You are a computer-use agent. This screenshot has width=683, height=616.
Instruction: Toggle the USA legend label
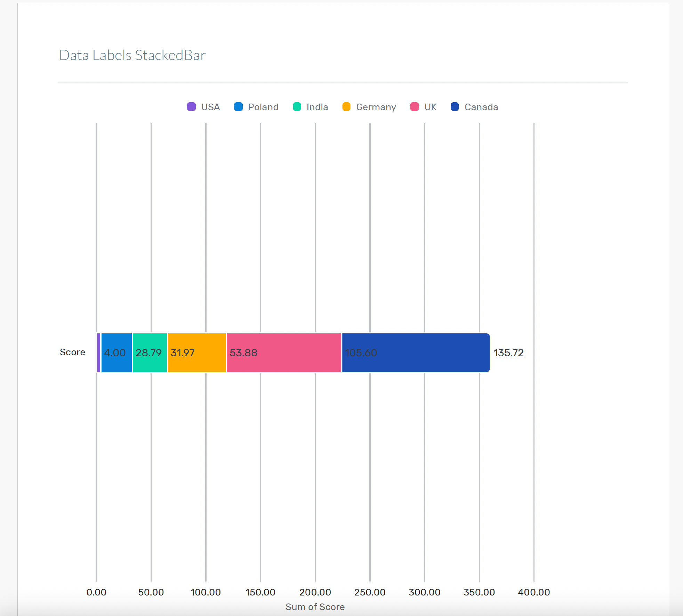(x=210, y=107)
